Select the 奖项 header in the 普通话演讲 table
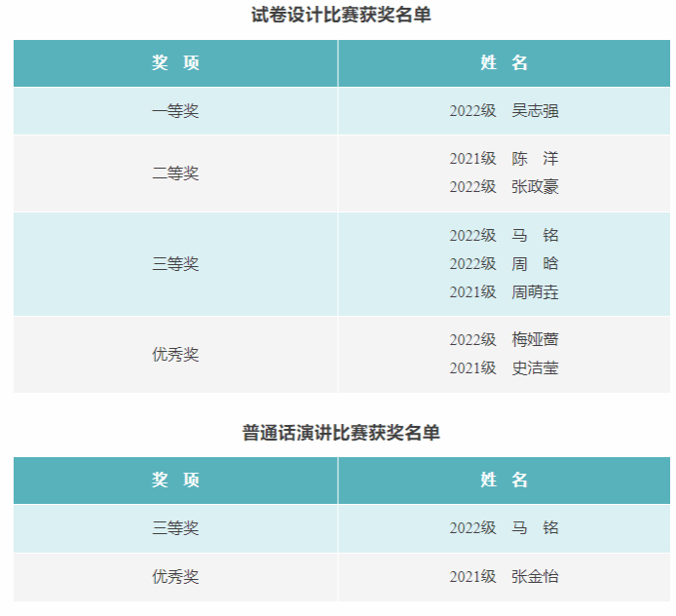676x616 pixels. (x=175, y=480)
